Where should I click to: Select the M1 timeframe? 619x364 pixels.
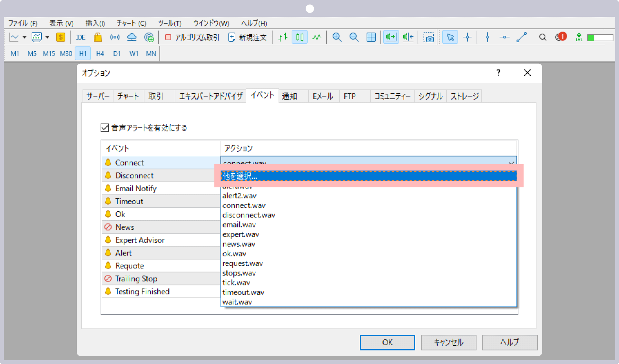point(15,54)
